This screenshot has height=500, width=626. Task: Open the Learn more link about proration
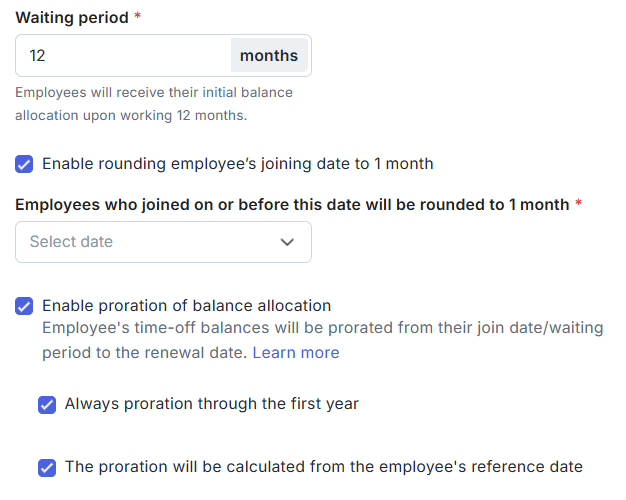tap(296, 353)
